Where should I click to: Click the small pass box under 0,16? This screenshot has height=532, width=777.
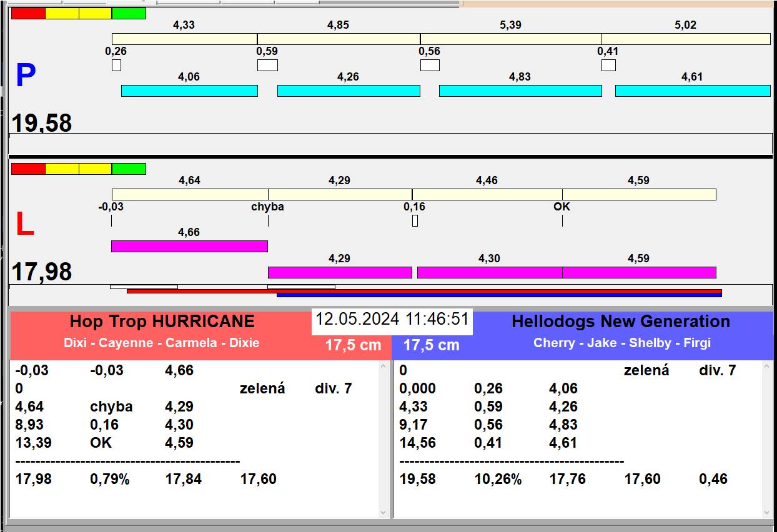415,220
